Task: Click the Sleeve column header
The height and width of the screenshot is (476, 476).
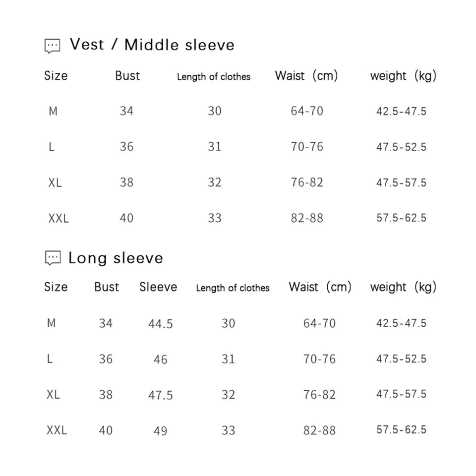Action: tap(158, 287)
